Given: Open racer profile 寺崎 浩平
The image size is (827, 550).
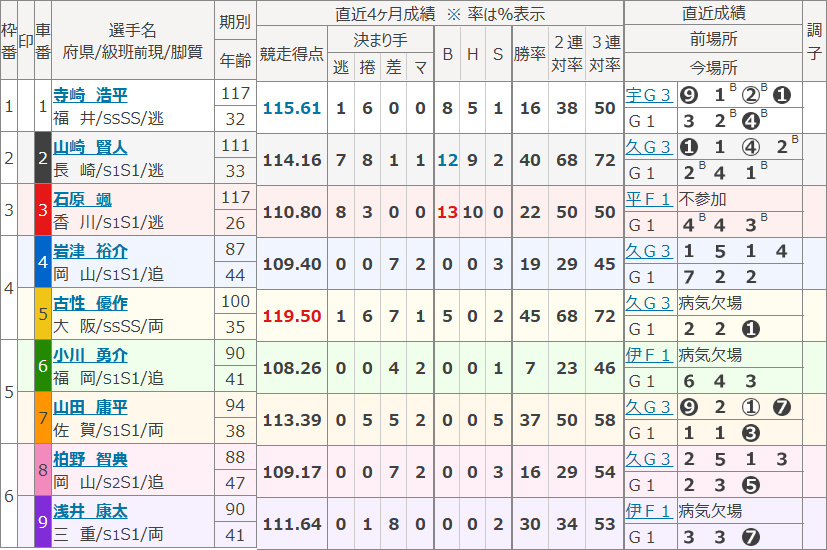Looking at the screenshot, I should tap(90, 95).
